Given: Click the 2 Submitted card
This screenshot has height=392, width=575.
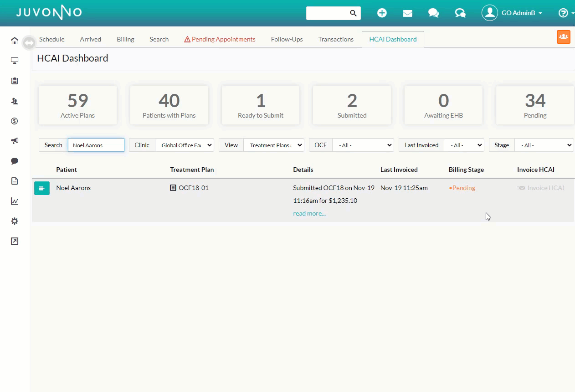Looking at the screenshot, I should (352, 105).
